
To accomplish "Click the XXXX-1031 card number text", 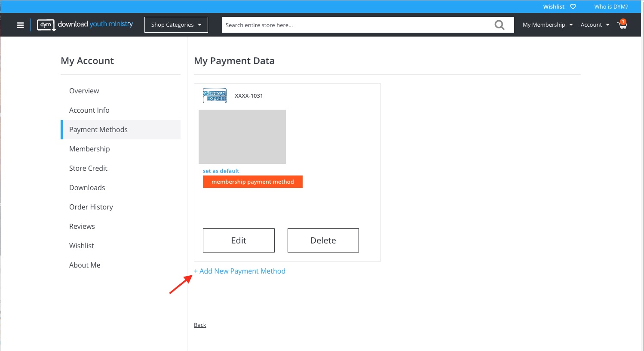I will 249,95.
